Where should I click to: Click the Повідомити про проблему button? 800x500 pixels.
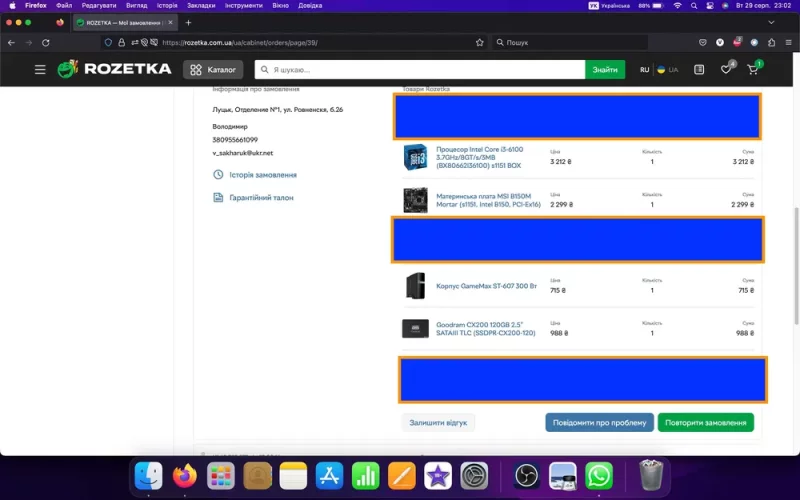tap(599, 423)
